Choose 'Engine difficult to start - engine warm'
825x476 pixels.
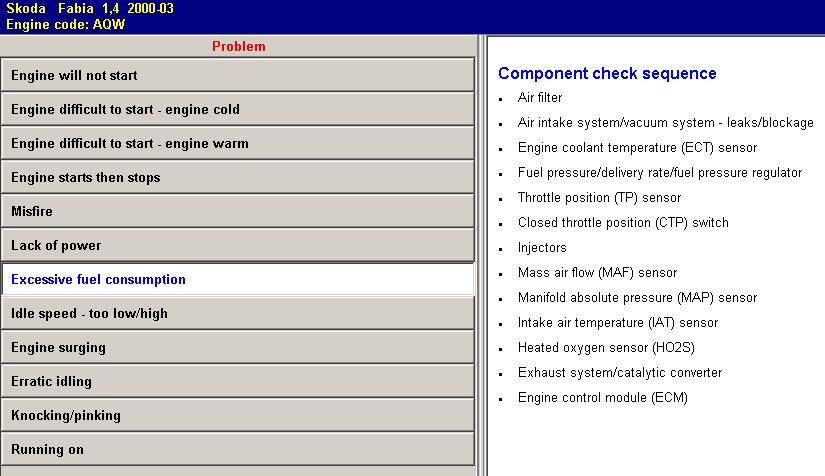[x=238, y=143]
